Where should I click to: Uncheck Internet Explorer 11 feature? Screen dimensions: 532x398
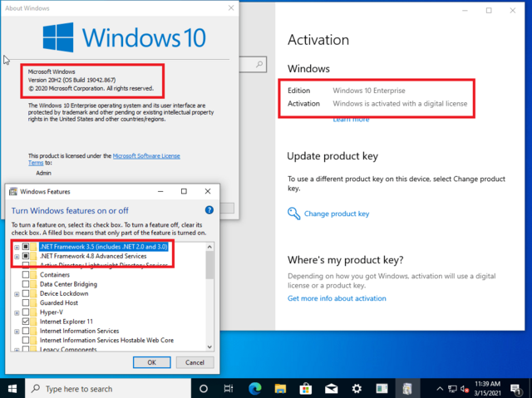(26, 322)
